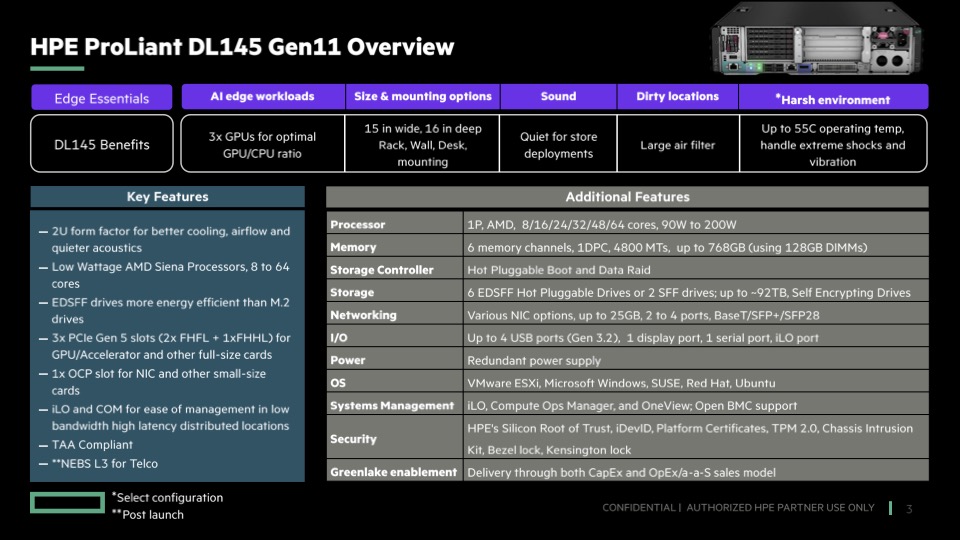Select the Large air filter box
The image size is (960, 540).
677,145
